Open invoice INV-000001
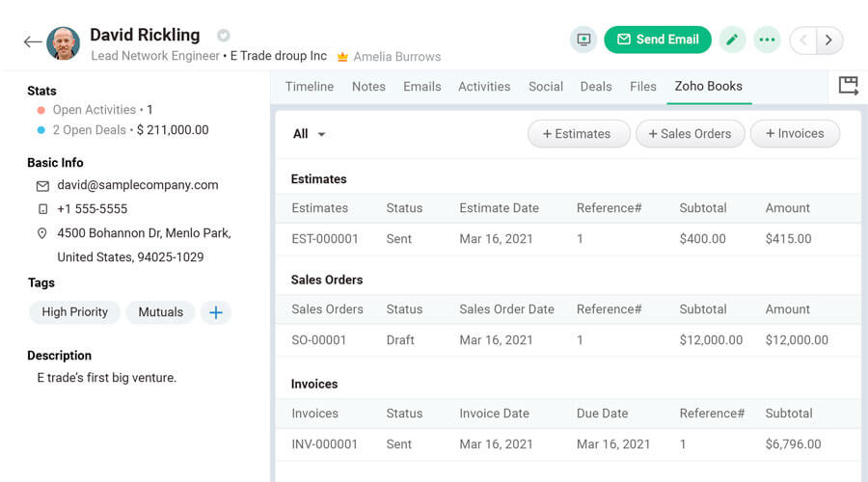The image size is (868, 482). pos(324,444)
